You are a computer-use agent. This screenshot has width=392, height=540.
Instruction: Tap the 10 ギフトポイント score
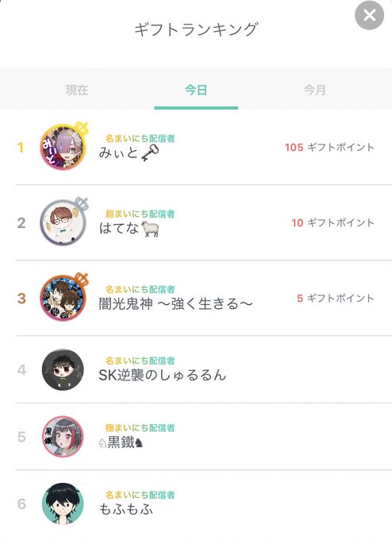[x=332, y=223]
